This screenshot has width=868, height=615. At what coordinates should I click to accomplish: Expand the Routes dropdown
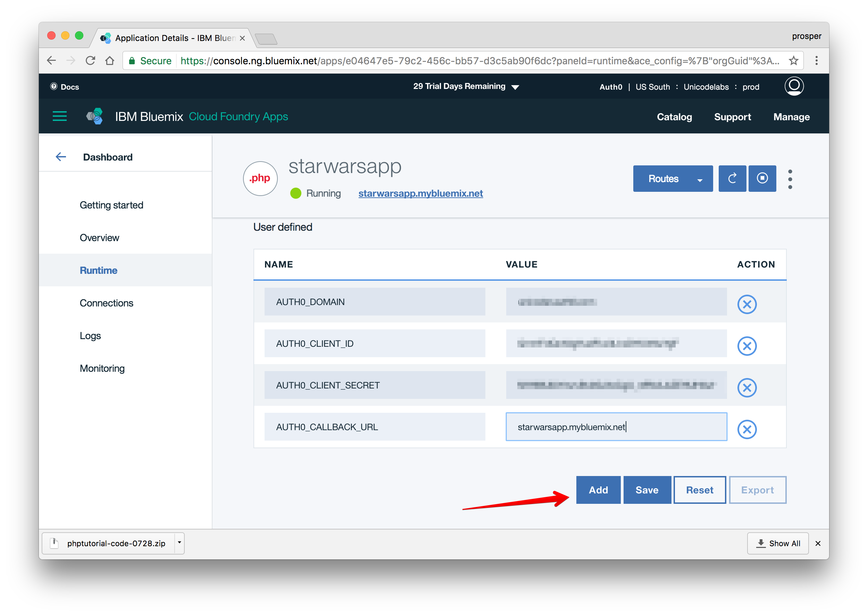(x=673, y=178)
